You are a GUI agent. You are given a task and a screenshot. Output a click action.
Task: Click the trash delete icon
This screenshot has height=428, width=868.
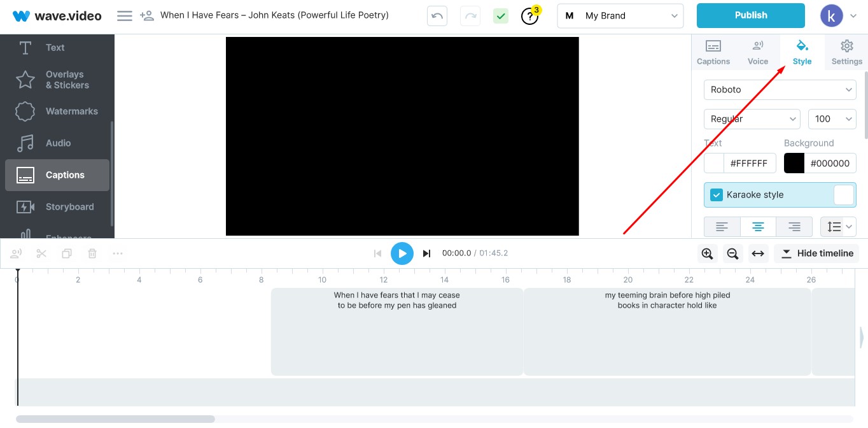(92, 253)
